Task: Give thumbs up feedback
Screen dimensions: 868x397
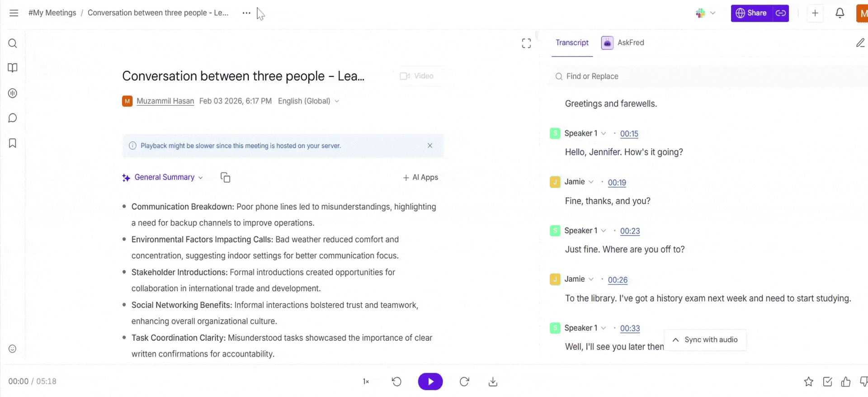Action: [846, 382]
